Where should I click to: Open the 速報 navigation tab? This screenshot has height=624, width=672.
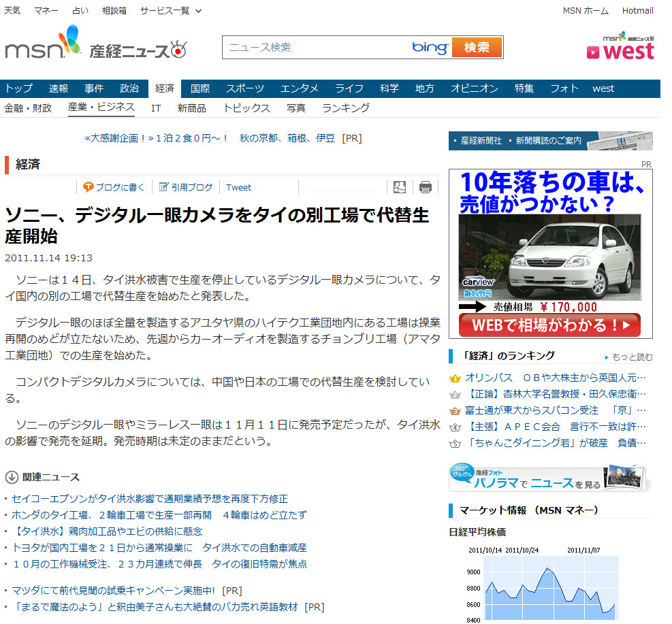pyautogui.click(x=59, y=88)
